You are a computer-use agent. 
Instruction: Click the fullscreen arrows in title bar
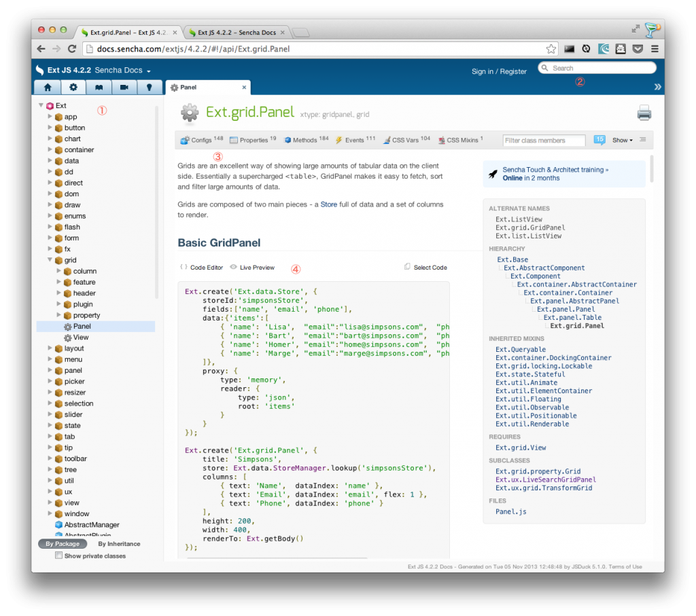636,29
